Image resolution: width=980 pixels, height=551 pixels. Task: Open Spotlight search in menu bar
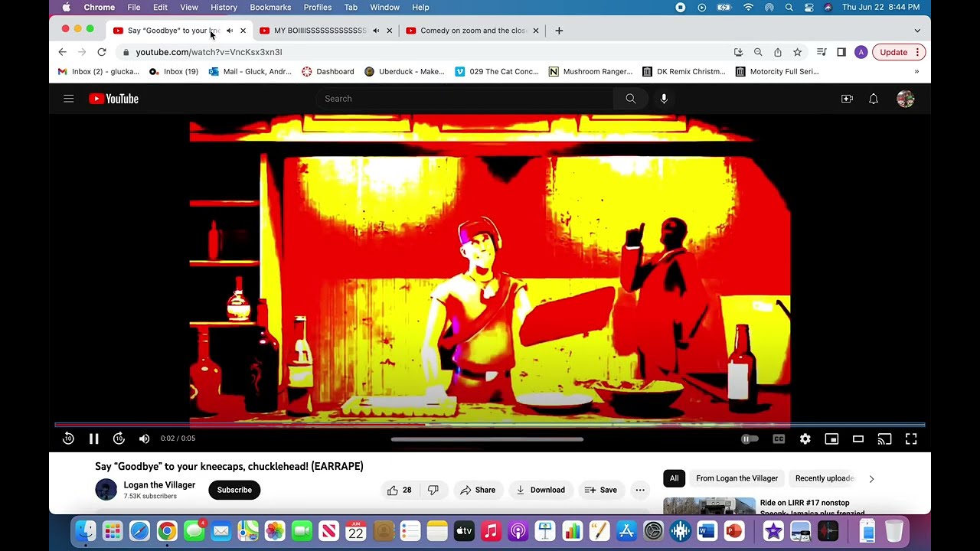coord(789,7)
